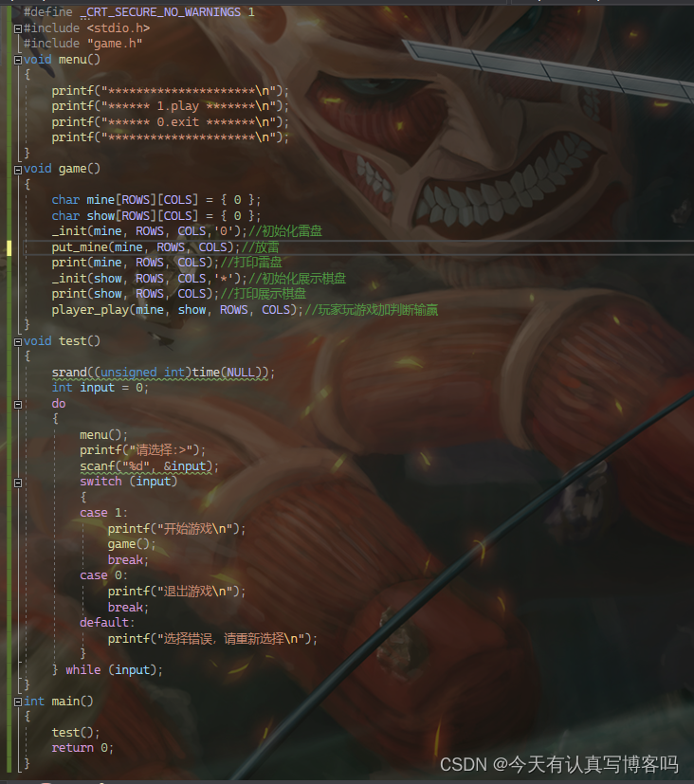Click the char mine[ROWS][COLS] declaration
The height and width of the screenshot is (784, 694).
tap(156, 200)
